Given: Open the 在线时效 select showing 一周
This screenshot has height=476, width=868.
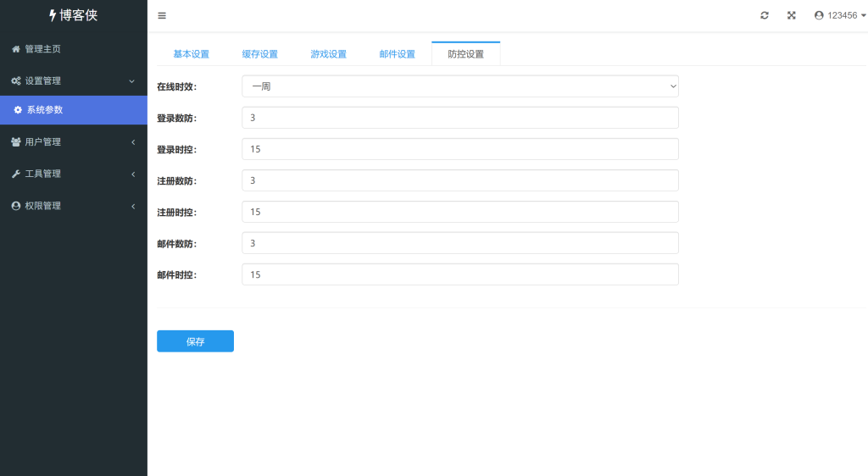Looking at the screenshot, I should 460,86.
